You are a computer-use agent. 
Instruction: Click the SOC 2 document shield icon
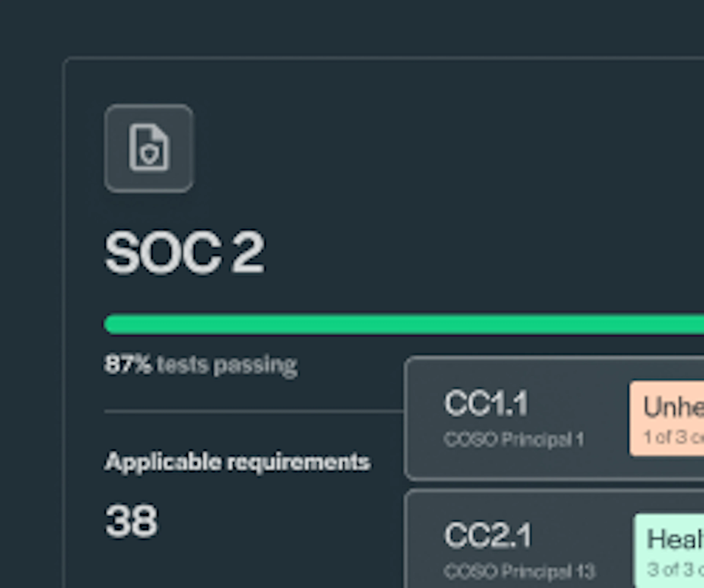pyautogui.click(x=149, y=148)
